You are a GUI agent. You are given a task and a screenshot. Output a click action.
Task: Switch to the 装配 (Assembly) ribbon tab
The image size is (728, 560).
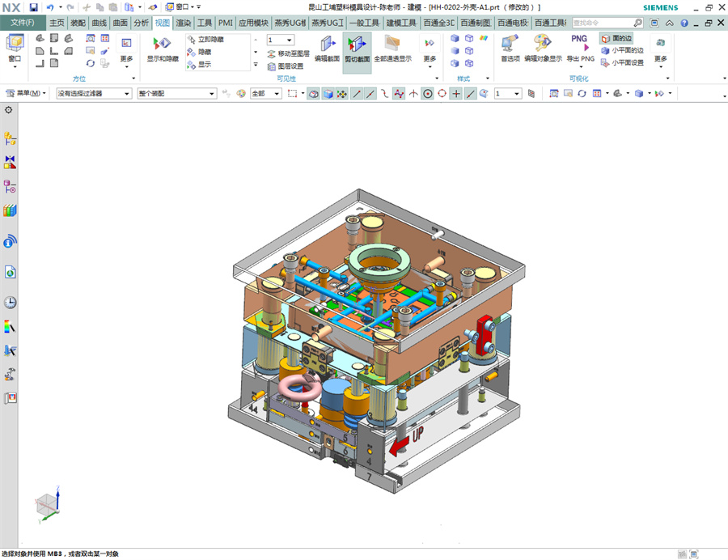[x=78, y=23]
